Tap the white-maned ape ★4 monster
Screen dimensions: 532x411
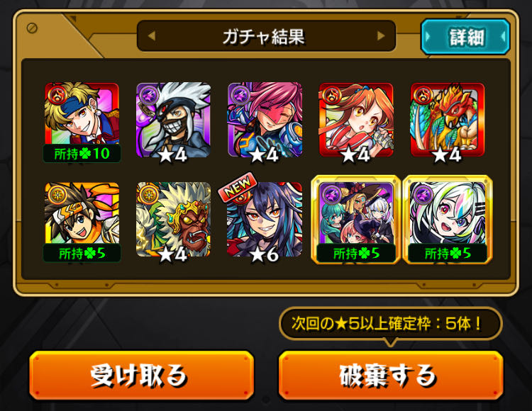tap(173, 221)
